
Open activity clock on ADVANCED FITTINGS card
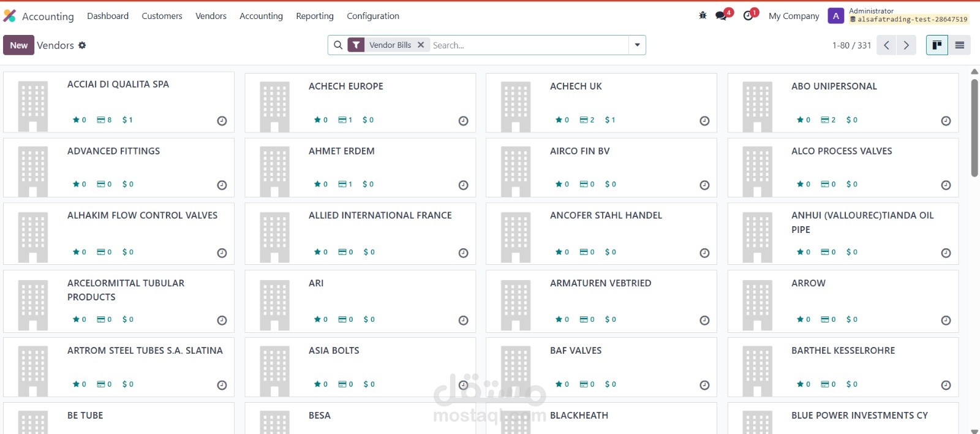point(222,185)
